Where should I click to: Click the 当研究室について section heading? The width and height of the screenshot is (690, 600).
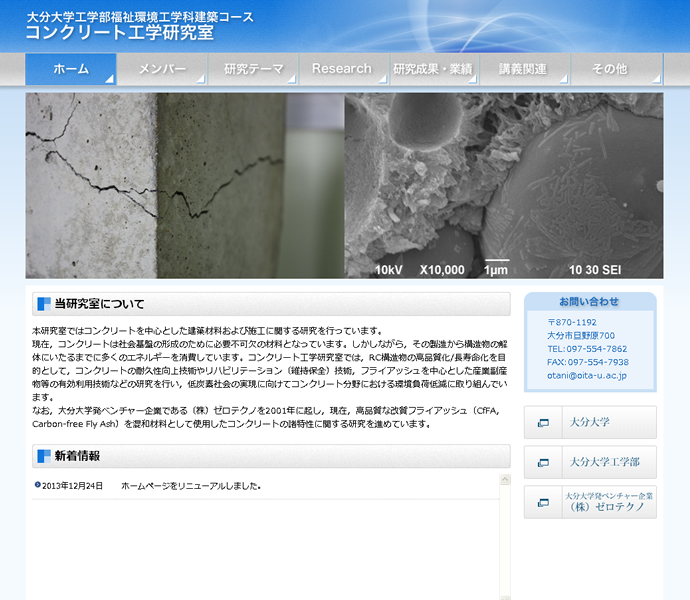tap(271, 304)
